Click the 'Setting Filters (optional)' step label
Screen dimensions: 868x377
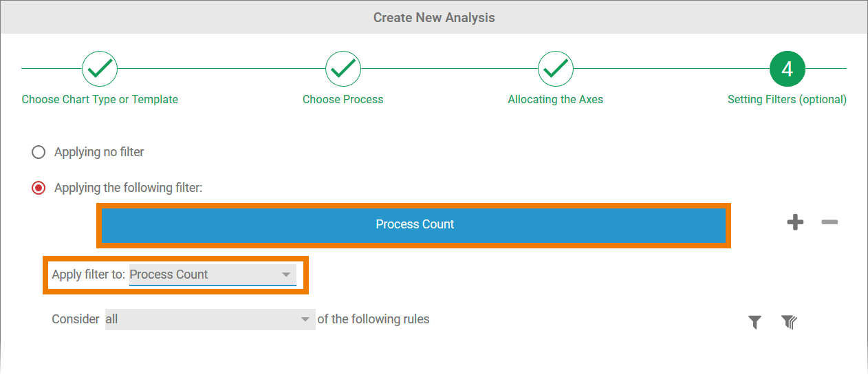click(787, 100)
